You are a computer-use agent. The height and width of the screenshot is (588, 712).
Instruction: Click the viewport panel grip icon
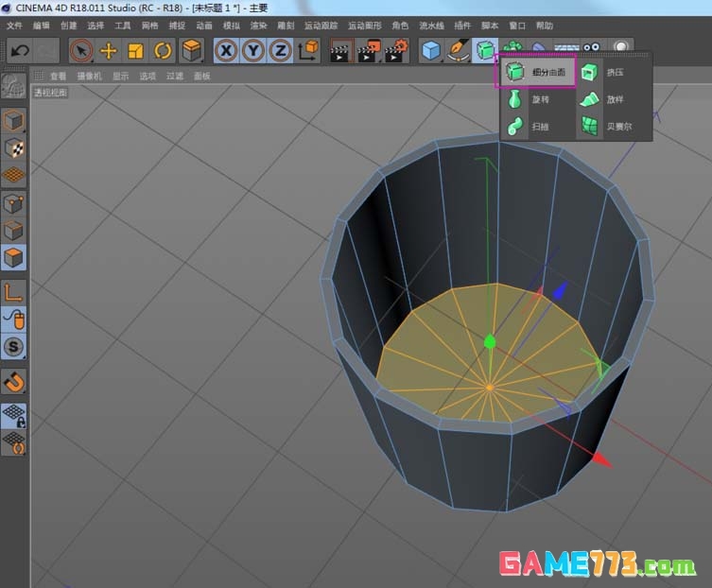pyautogui.click(x=39, y=76)
